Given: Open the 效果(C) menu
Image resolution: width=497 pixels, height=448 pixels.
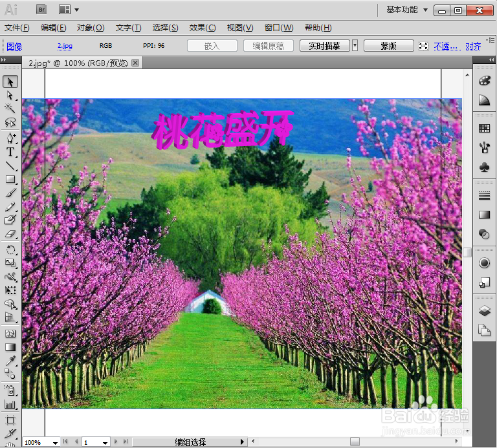Looking at the screenshot, I should (202, 28).
